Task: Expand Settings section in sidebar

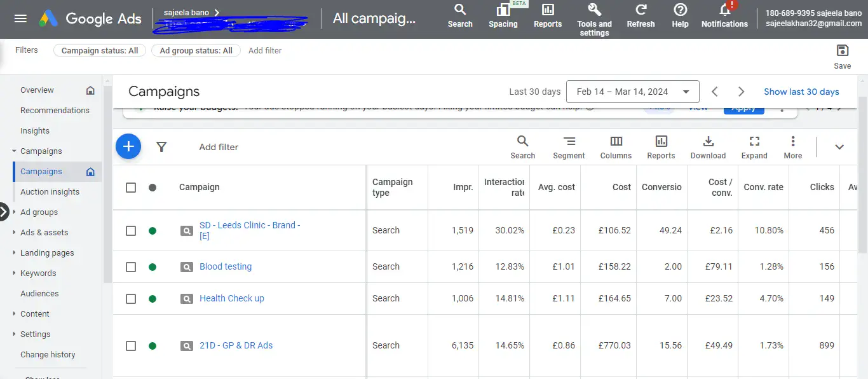Action: point(14,334)
